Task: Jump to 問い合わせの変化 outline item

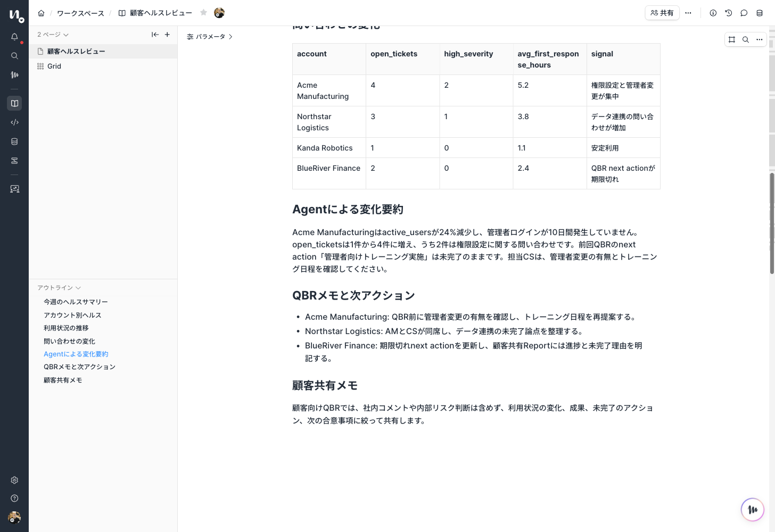Action: (x=69, y=342)
